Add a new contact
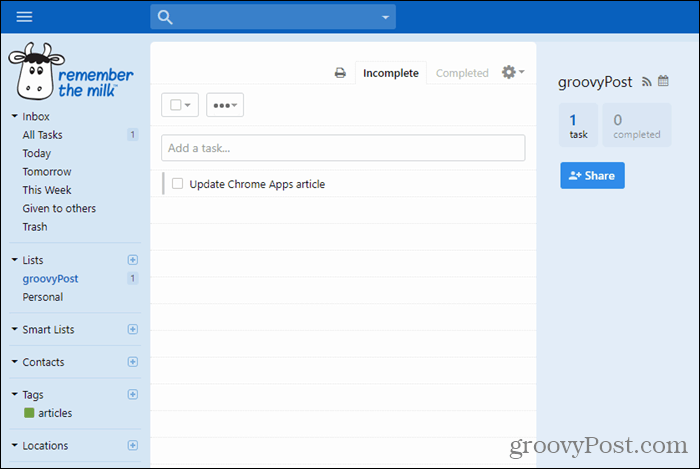Image resolution: width=700 pixels, height=469 pixels. tap(133, 362)
